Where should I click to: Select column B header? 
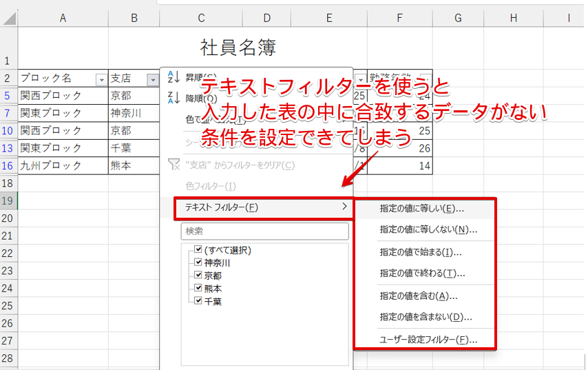coord(134,18)
